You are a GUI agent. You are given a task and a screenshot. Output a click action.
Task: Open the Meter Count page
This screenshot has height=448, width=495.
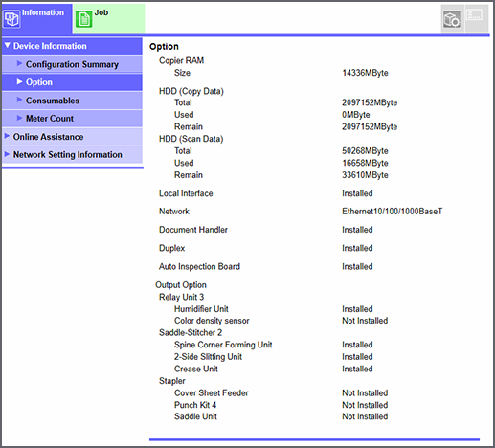tap(72, 119)
